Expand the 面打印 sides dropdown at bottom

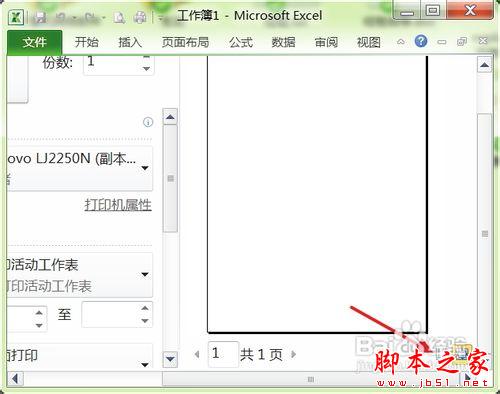tap(80, 356)
